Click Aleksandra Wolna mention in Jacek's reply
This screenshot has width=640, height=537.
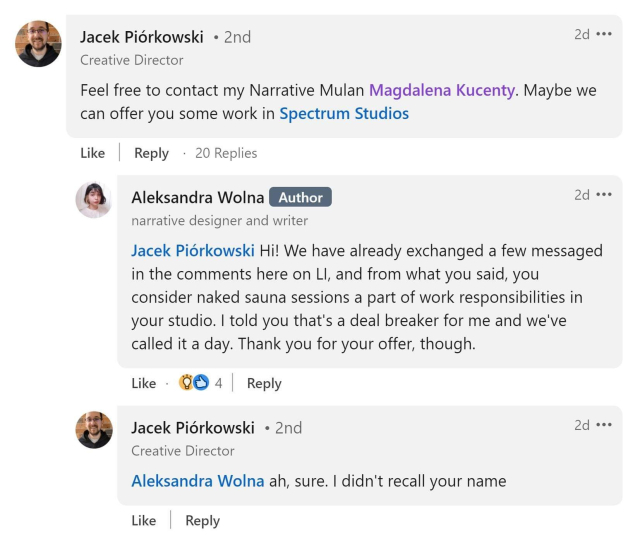[x=198, y=481]
